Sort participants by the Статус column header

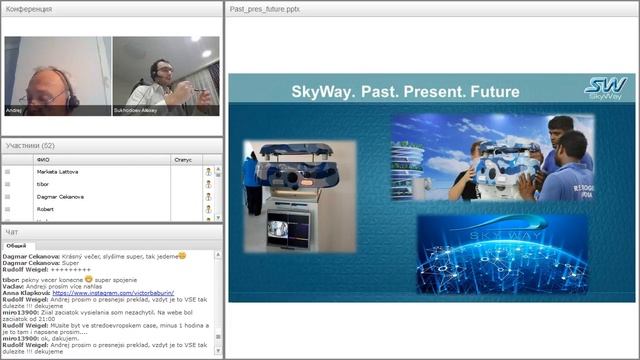[x=186, y=160]
